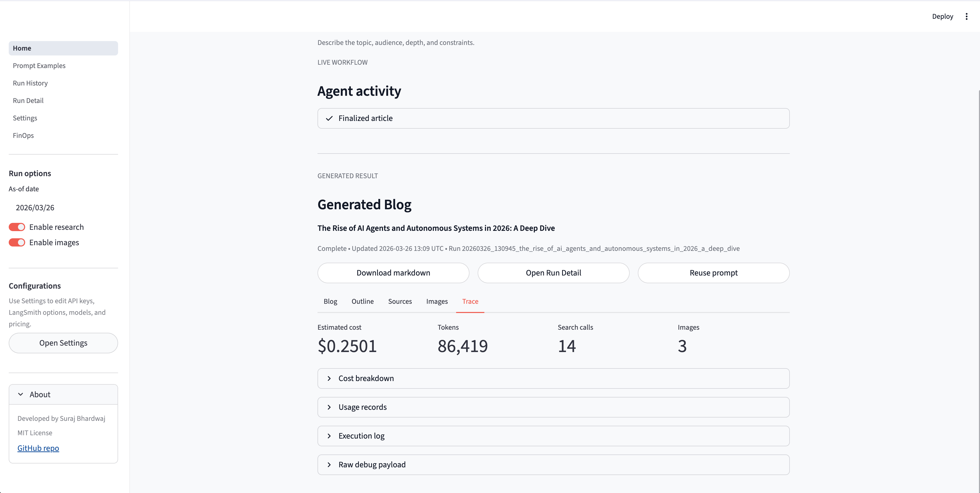This screenshot has width=980, height=493.
Task: Switch to the Outline tab
Action: point(362,301)
